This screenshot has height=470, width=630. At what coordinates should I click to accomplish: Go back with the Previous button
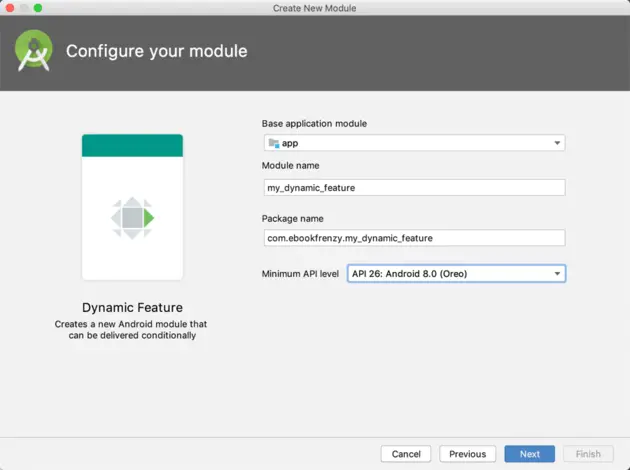[x=467, y=454]
